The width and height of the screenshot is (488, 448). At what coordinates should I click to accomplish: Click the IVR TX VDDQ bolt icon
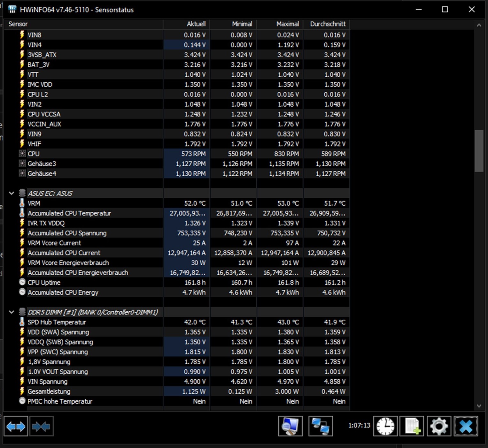pos(22,223)
